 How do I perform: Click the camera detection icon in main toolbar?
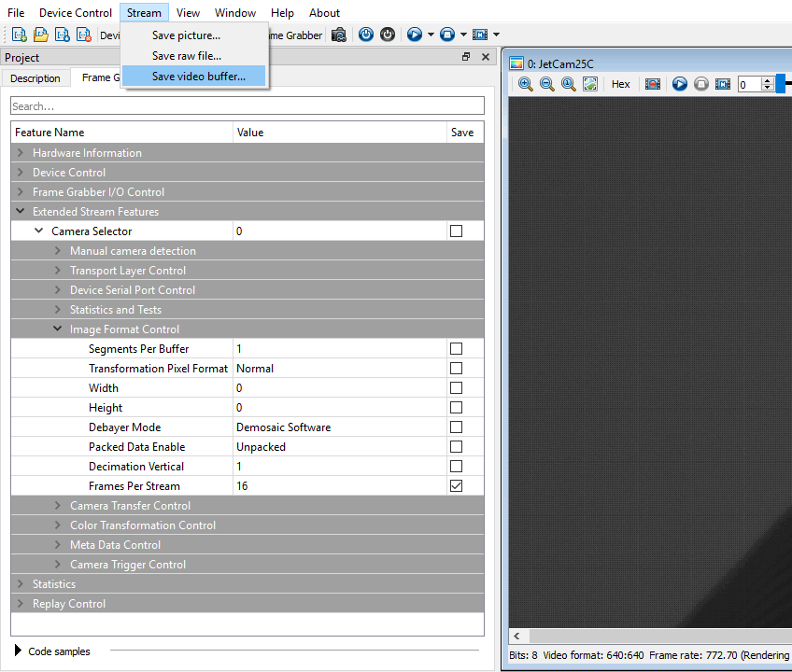pyautogui.click(x=339, y=35)
